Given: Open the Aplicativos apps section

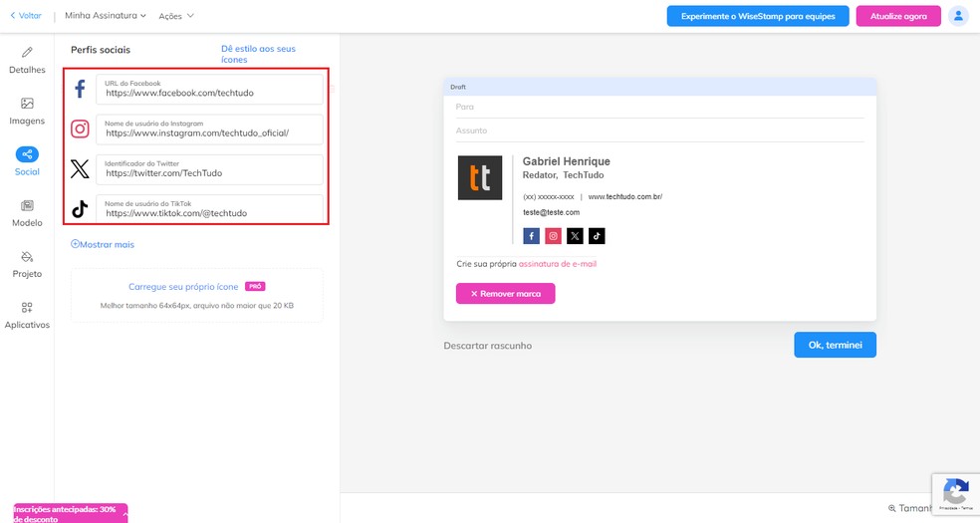Looking at the screenshot, I should [x=27, y=315].
